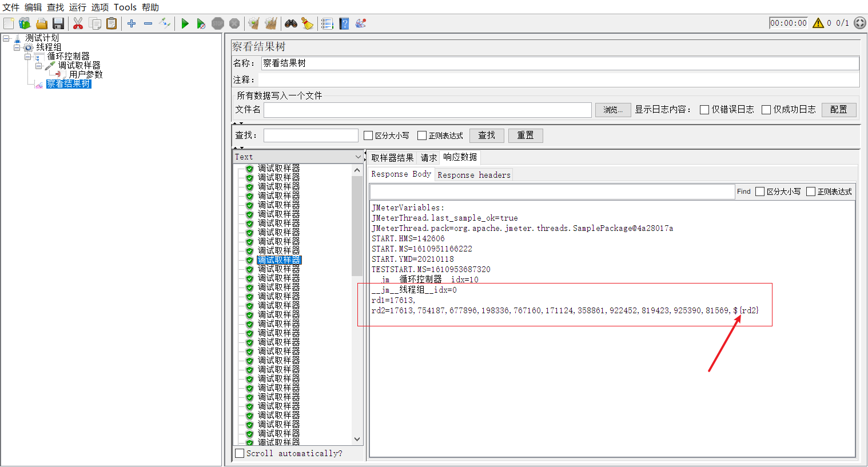868x467 pixels.
Task: Check the Scroll automatically option
Action: [240, 453]
